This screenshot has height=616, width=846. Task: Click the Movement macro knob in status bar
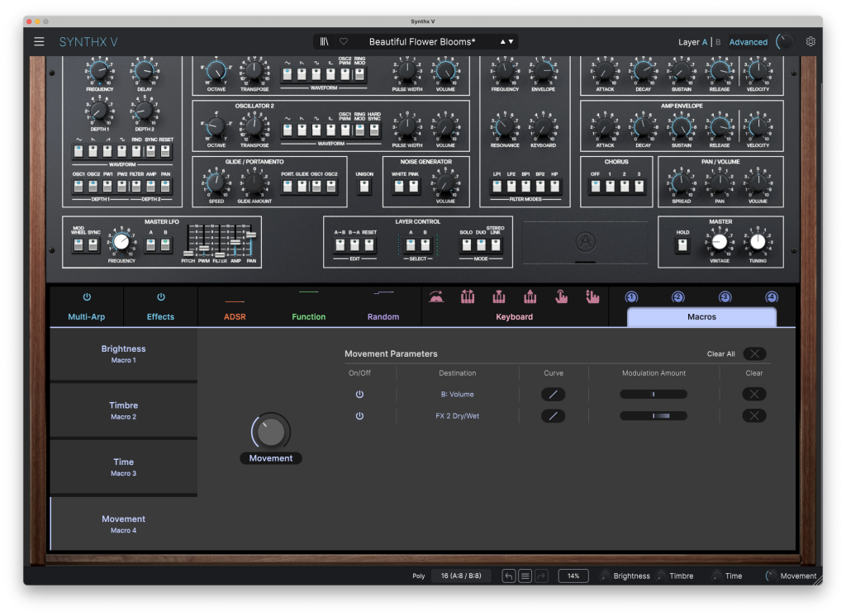coord(772,576)
